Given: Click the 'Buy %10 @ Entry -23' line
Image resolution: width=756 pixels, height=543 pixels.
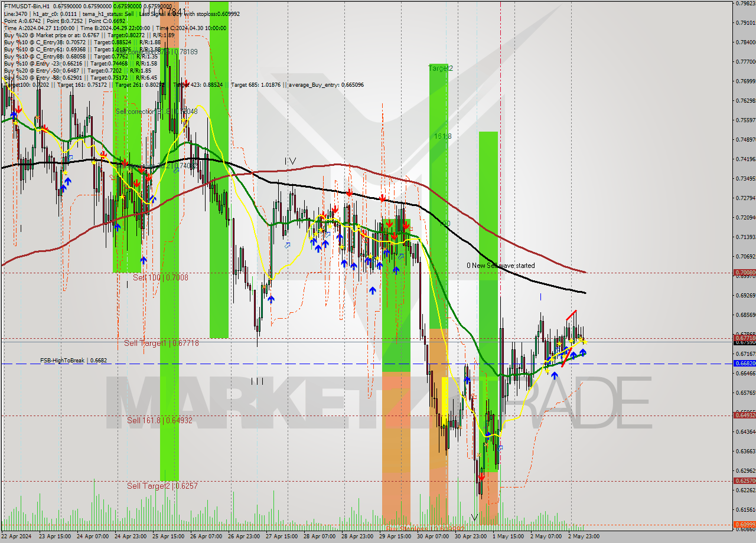Looking at the screenshot, I should (x=80, y=64).
